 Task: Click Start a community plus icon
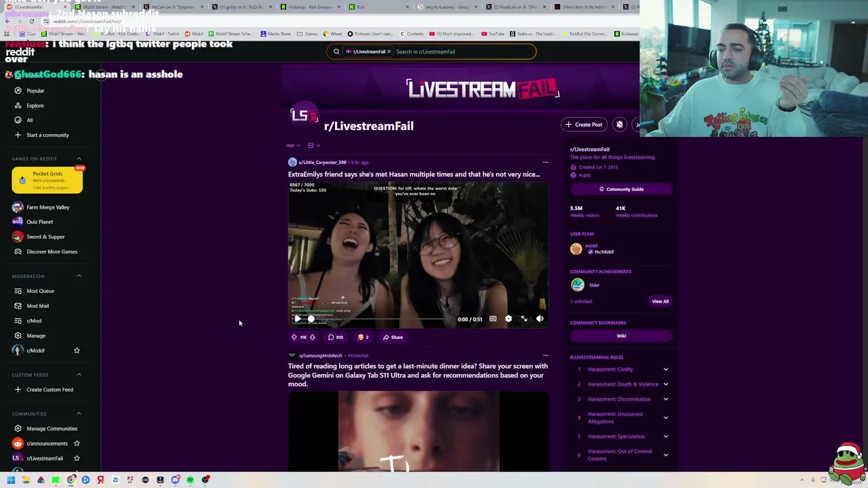(x=18, y=135)
